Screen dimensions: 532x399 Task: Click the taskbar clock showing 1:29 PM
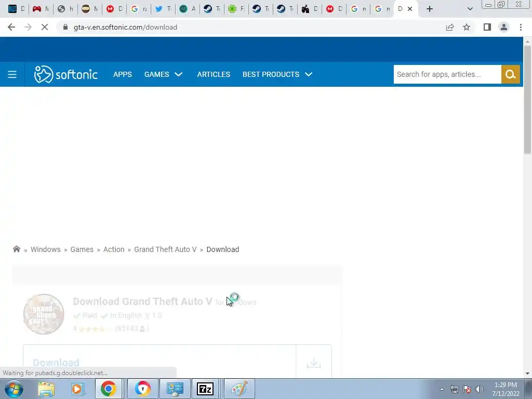[506, 389]
